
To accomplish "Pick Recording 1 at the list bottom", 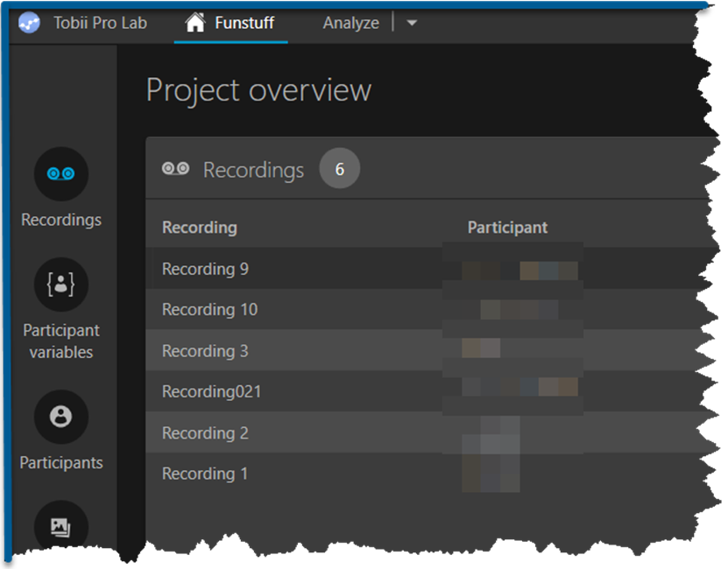I will tap(205, 474).
